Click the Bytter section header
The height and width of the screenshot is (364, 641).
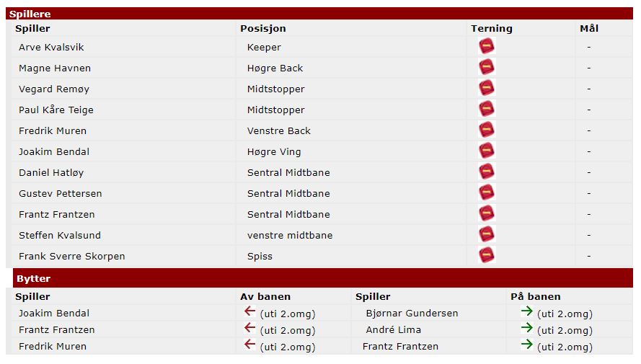tap(33, 278)
